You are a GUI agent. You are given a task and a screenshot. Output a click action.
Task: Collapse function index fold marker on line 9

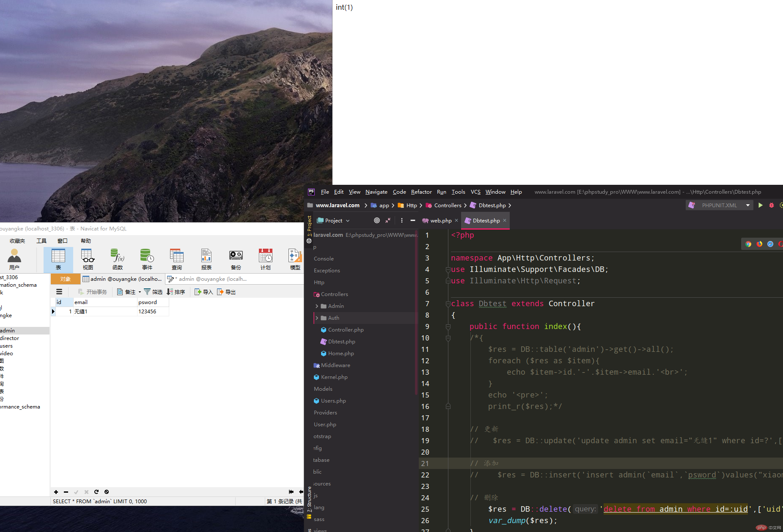point(448,326)
